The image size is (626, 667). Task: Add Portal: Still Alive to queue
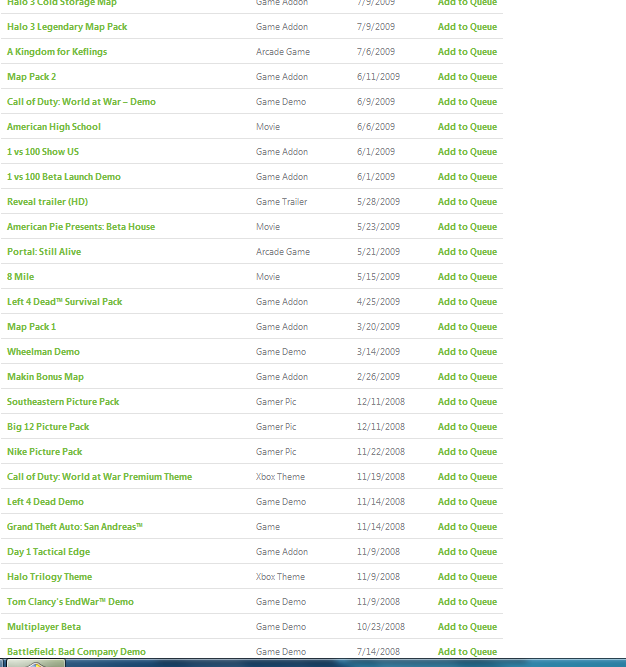point(467,252)
